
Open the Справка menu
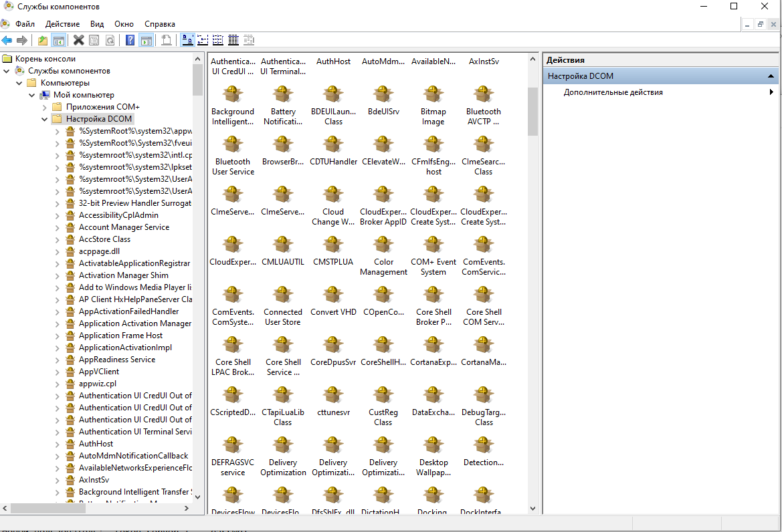pyautogui.click(x=160, y=24)
